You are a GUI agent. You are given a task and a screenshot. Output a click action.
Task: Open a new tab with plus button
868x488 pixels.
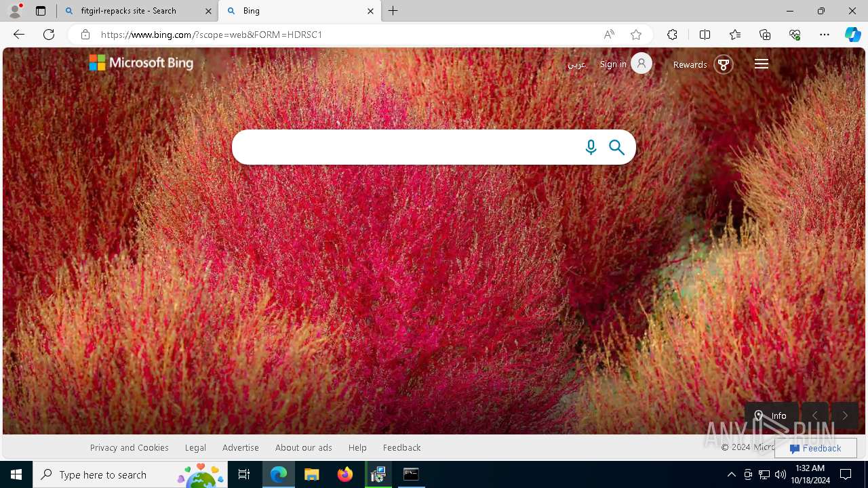coord(393,11)
